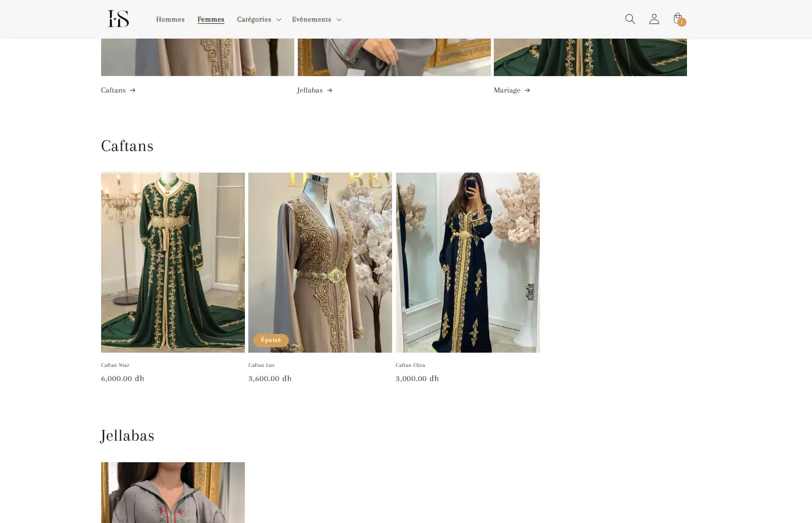Open the Caftan Eliza product link
This screenshot has width=812, height=523.
pyautogui.click(x=410, y=365)
